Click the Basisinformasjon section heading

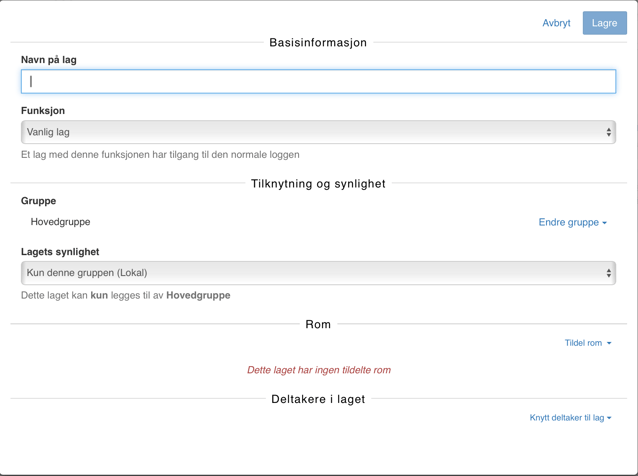318,43
